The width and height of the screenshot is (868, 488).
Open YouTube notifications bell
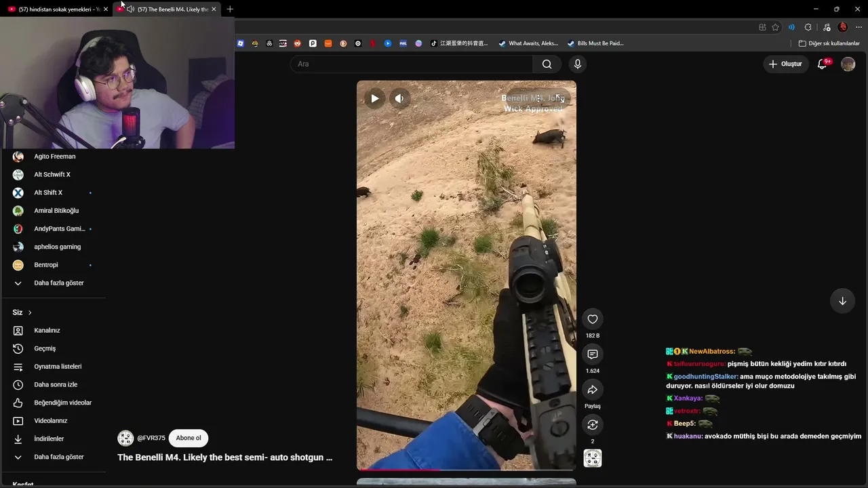pos(823,64)
